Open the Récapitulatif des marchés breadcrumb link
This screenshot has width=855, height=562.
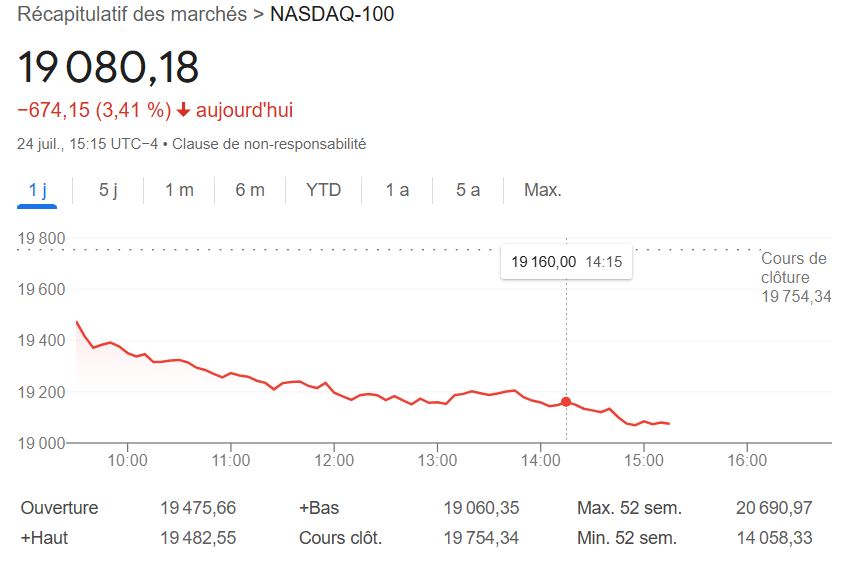[132, 15]
